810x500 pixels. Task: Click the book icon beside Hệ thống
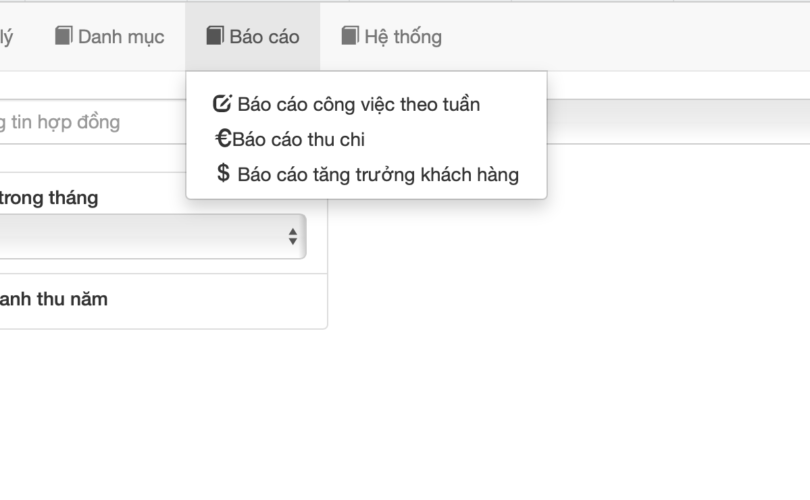[x=350, y=36]
